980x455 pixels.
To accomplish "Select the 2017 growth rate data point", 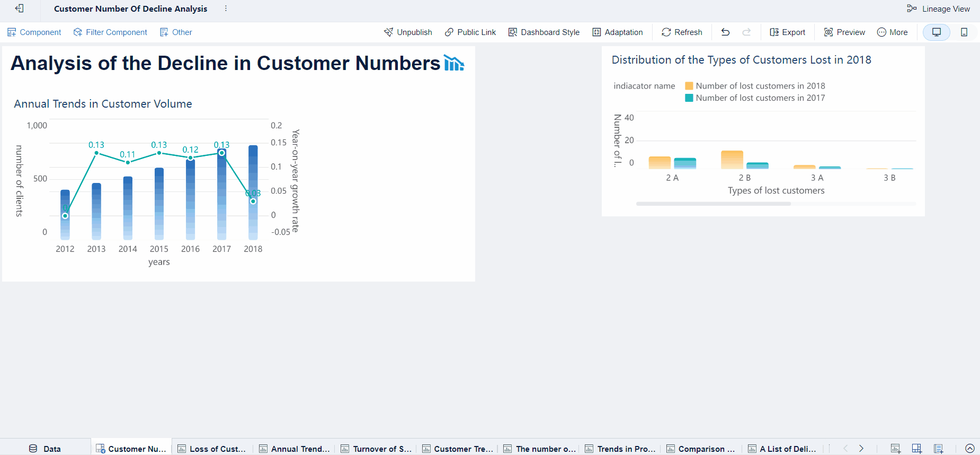I will (222, 153).
